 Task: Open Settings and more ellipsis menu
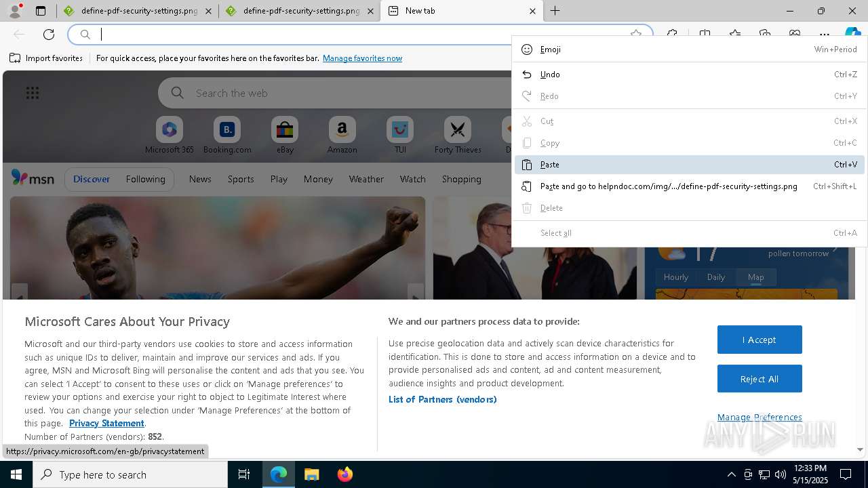click(825, 35)
